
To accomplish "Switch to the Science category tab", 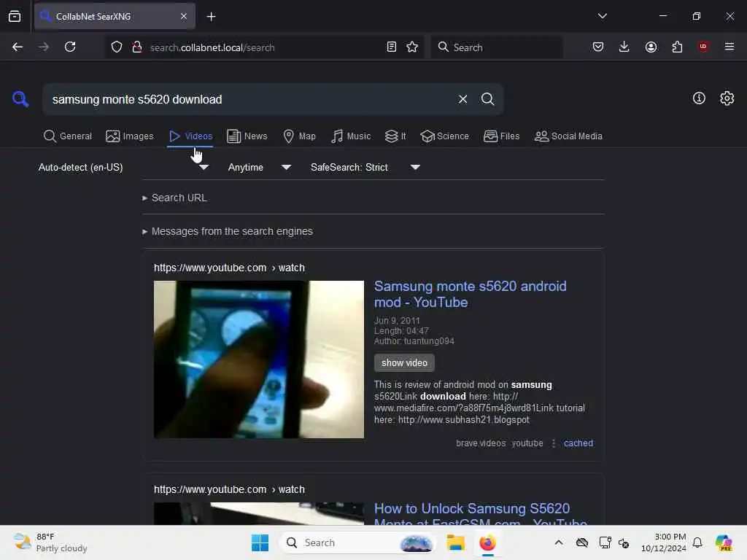I will click(x=444, y=136).
